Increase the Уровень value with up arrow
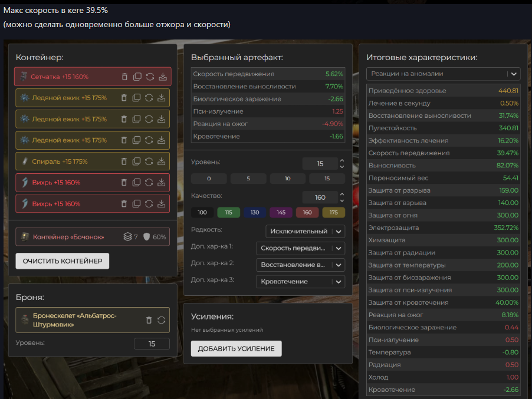Screen dimensions: 532x399 pyautogui.click(x=341, y=160)
